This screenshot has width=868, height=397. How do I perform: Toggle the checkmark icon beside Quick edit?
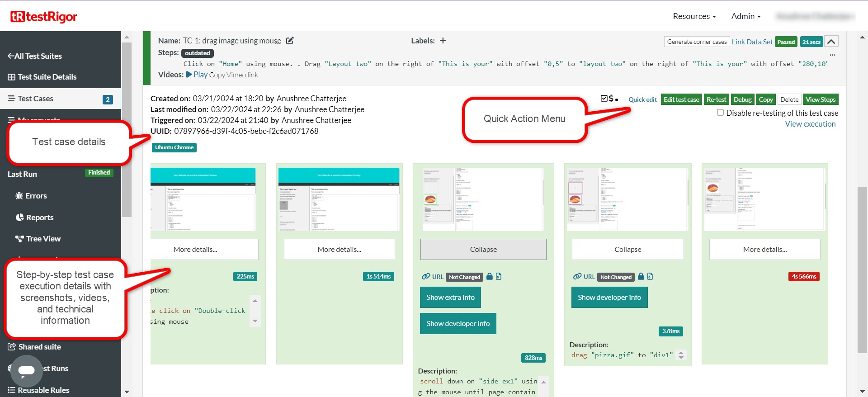pyautogui.click(x=604, y=99)
